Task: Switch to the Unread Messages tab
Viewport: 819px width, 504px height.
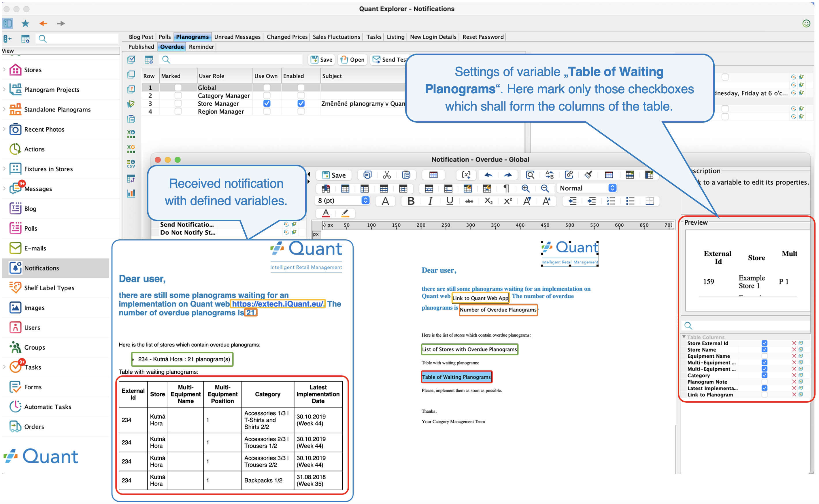Action: [237, 37]
